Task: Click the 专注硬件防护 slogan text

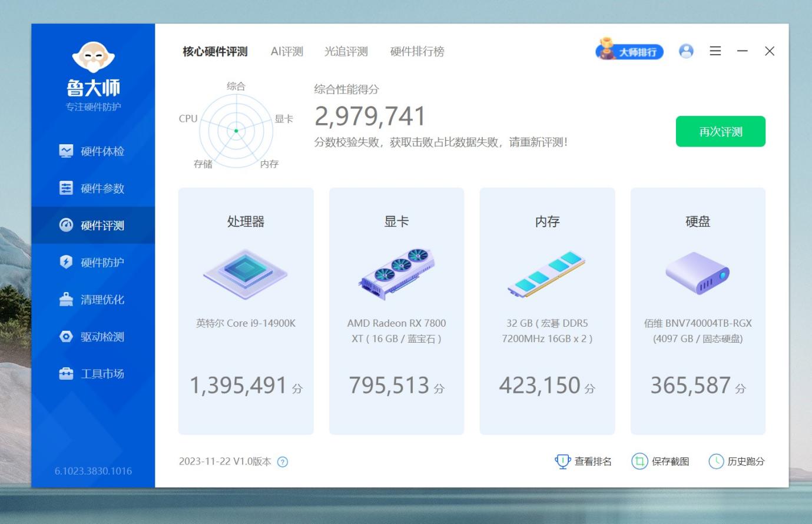Action: [x=93, y=107]
